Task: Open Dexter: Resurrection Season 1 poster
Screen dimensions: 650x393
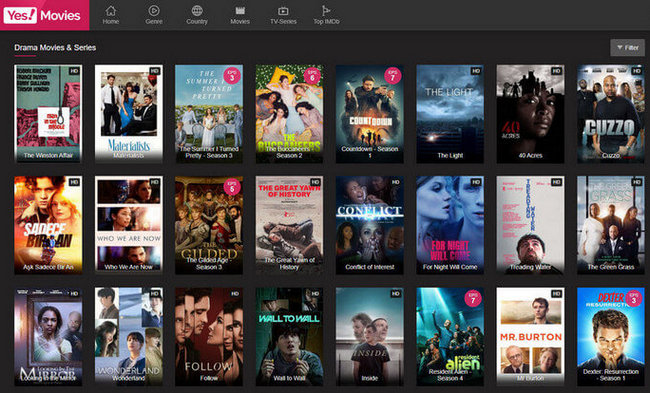Action: coord(611,337)
